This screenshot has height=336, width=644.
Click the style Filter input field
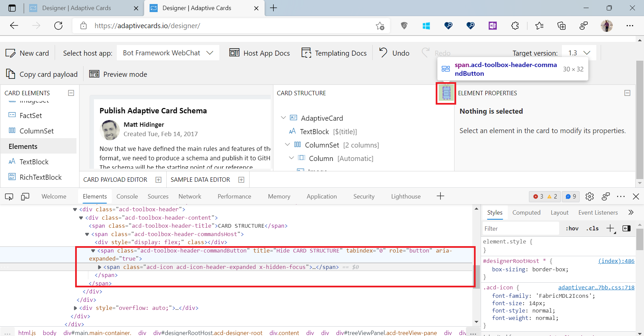520,228
